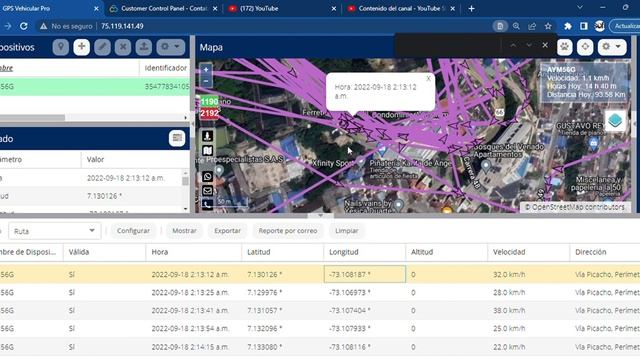Click the Configurar button
The height and width of the screenshot is (360, 640).
point(133,231)
